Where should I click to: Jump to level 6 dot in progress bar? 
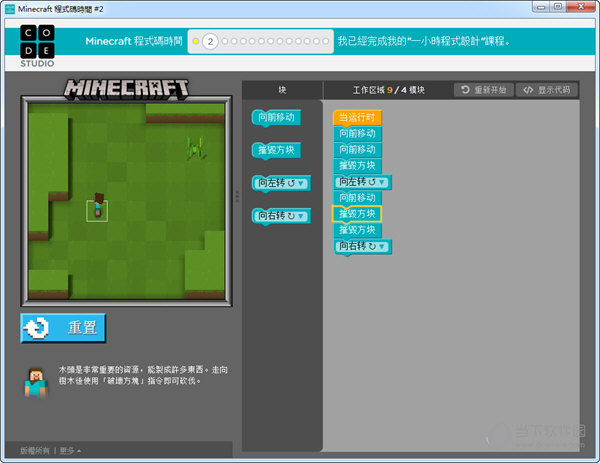click(x=252, y=41)
